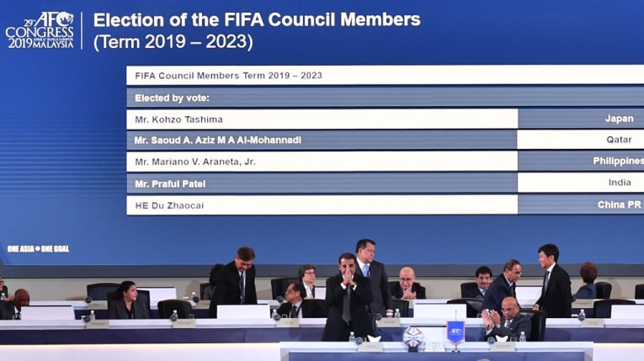Click the man with hands pressed together

click(x=348, y=297)
